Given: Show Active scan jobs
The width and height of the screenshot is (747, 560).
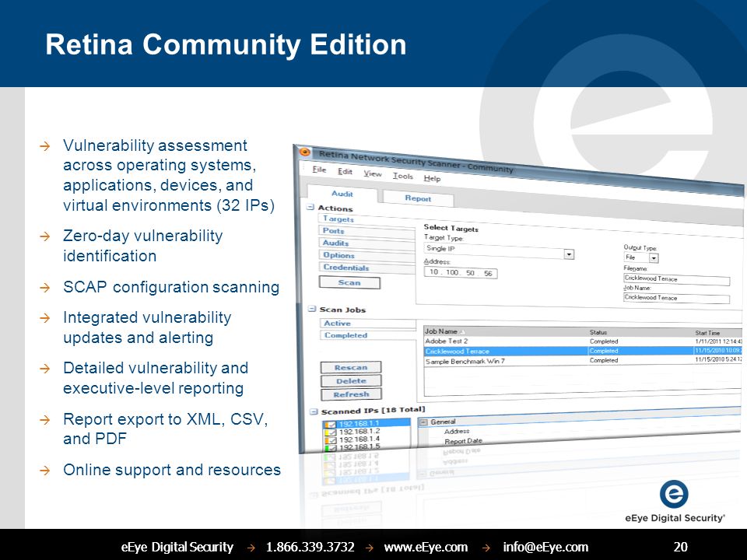Looking at the screenshot, I should click(x=368, y=324).
